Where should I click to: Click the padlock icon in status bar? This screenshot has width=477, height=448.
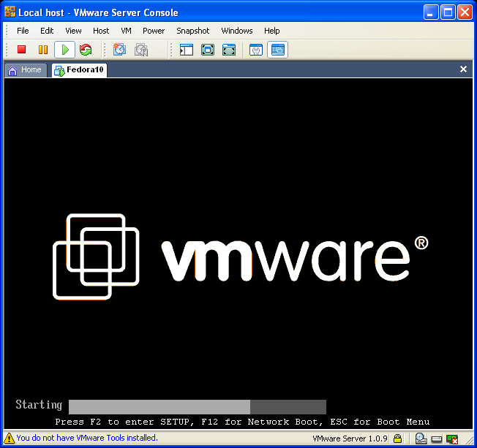pyautogui.click(x=397, y=438)
